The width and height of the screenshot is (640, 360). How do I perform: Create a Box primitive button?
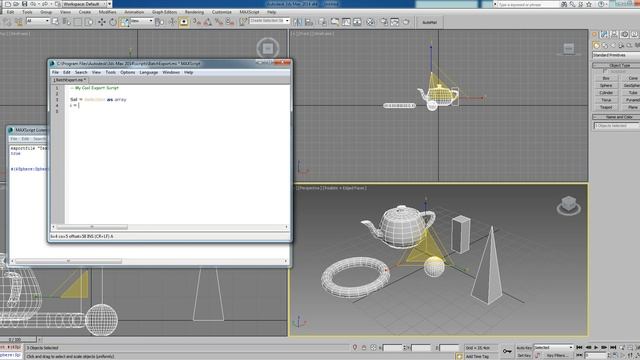click(x=606, y=78)
